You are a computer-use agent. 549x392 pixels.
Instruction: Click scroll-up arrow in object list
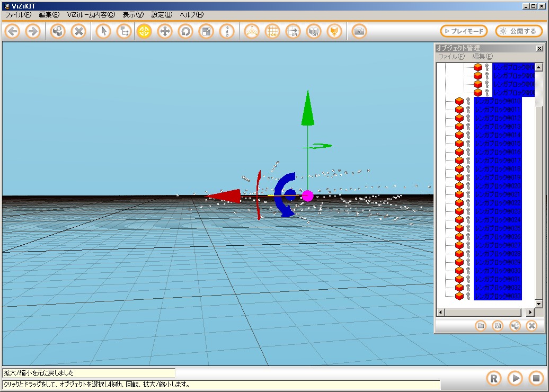tap(538, 67)
